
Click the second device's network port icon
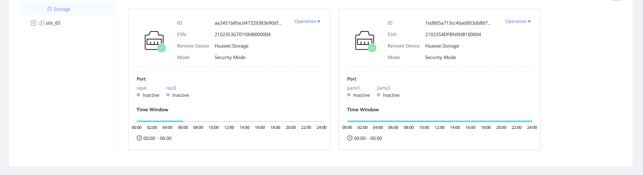point(364,40)
